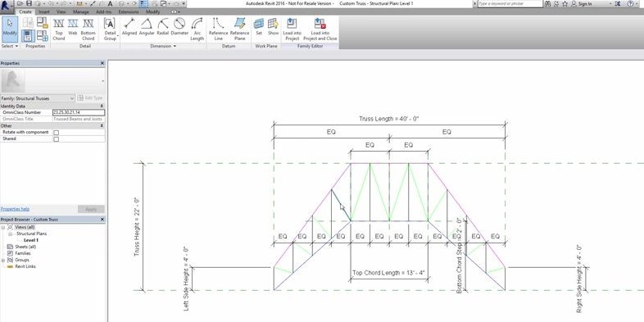Click the Properties palette toggle icon
This screenshot has width=644, height=322.
[28, 36]
